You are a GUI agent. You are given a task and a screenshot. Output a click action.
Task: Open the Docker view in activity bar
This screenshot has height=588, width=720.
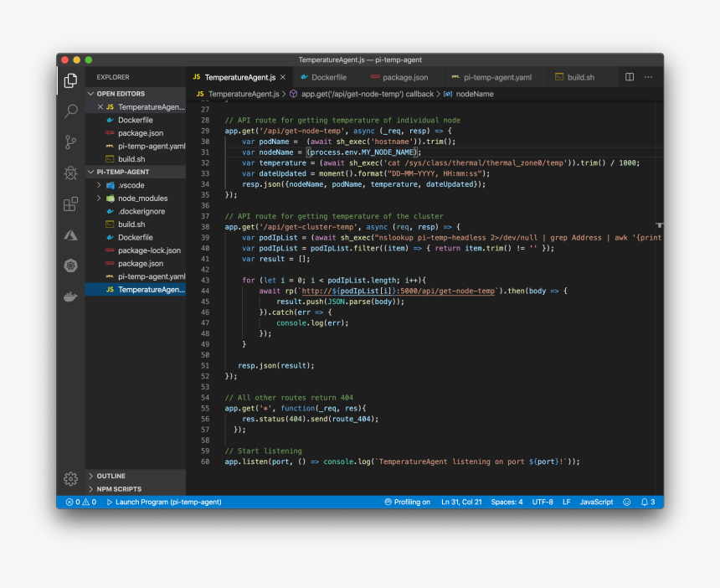pos(70,297)
